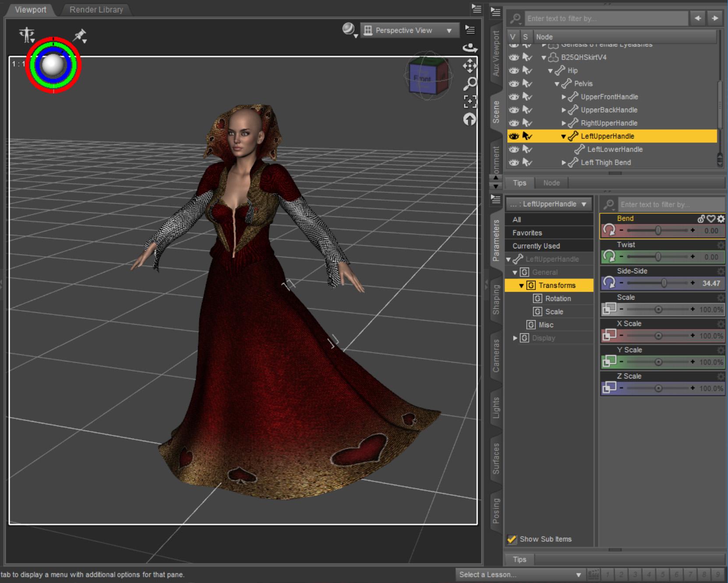Open the Select a Lesson dropdown

tap(520, 574)
